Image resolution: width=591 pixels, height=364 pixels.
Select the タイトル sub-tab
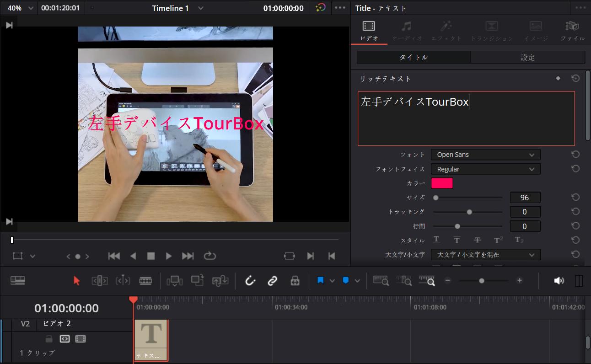tap(414, 57)
